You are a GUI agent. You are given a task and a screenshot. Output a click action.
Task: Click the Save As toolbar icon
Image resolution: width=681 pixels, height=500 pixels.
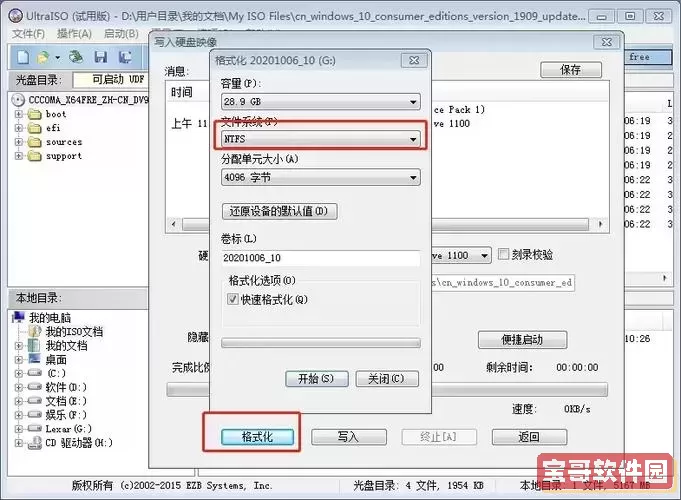coord(125,57)
